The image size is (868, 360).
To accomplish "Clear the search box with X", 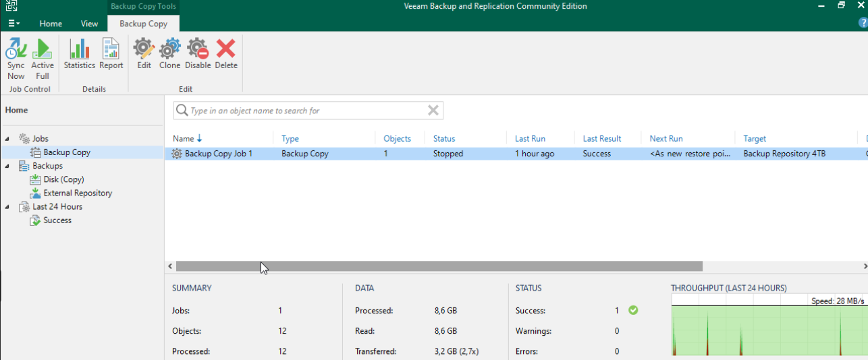I will point(433,111).
